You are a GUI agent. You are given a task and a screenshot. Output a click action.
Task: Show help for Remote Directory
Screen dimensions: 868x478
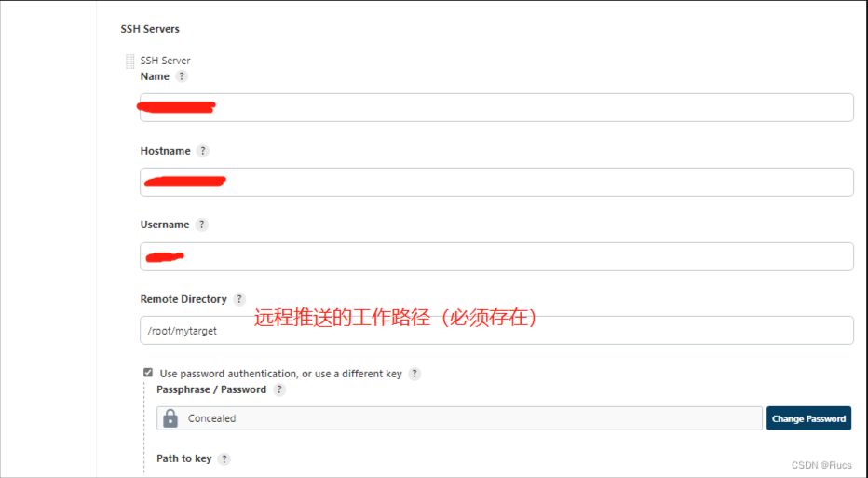pyautogui.click(x=239, y=299)
